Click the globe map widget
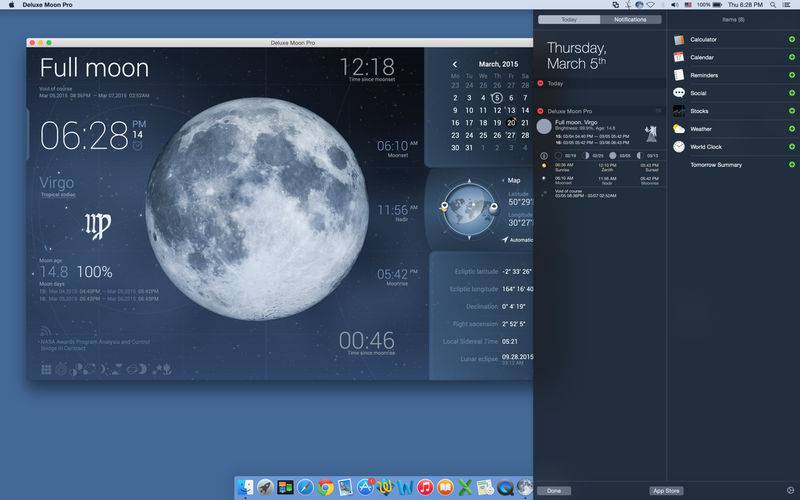The width and height of the screenshot is (800, 500). point(469,209)
